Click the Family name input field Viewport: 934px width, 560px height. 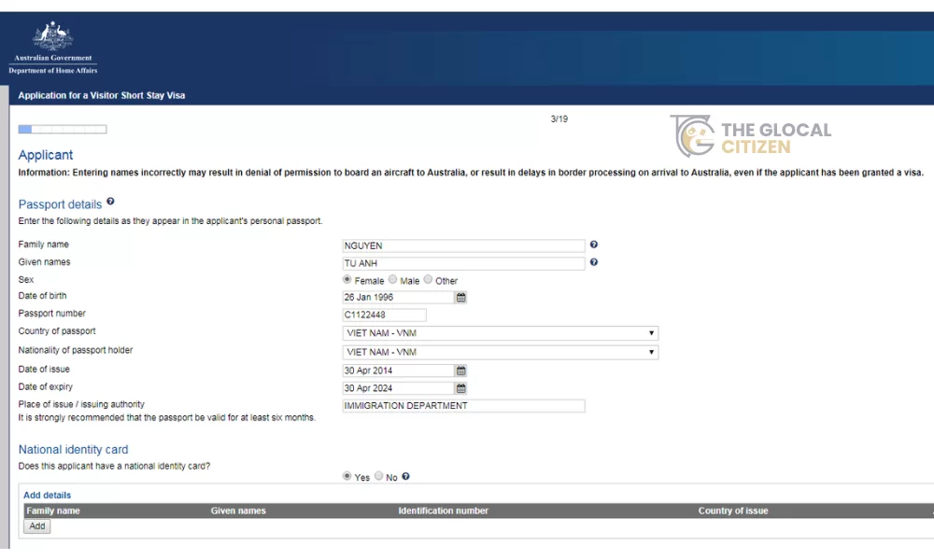point(463,245)
